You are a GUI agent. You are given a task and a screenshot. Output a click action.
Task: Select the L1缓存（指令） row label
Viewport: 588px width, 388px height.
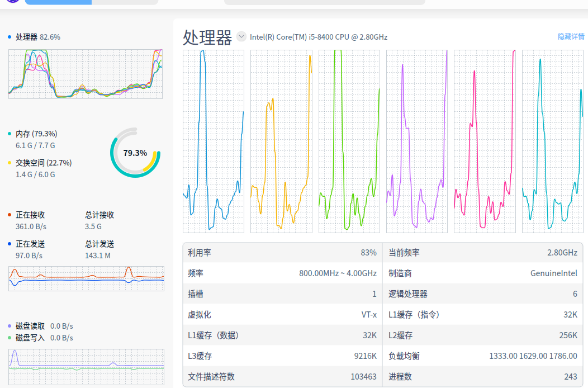[414, 314]
